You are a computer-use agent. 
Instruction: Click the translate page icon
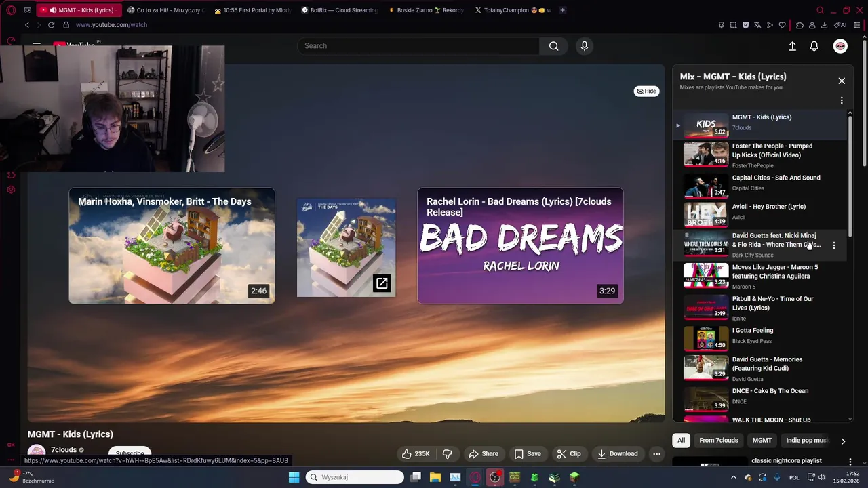(757, 25)
